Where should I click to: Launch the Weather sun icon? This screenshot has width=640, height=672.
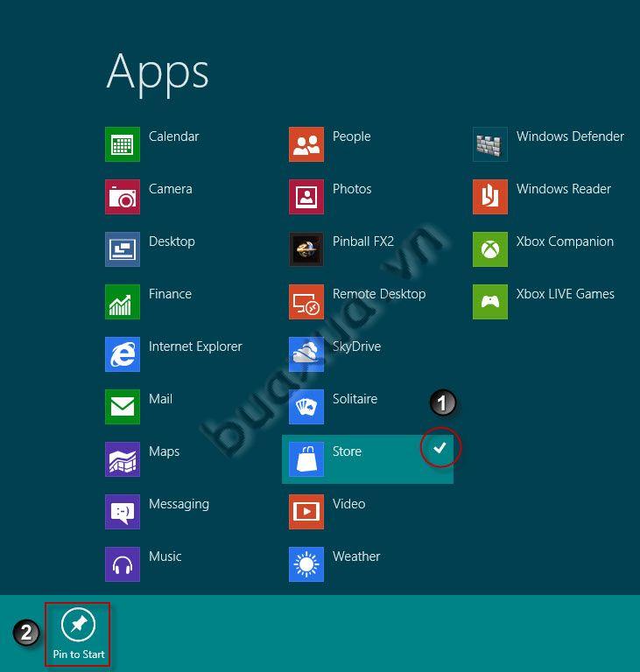click(306, 564)
